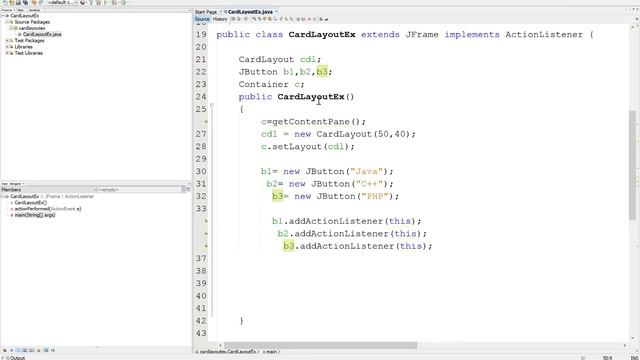This screenshot has height=360, width=640.
Task: Click the Build Project hammer icon
Action: click(91, 2)
